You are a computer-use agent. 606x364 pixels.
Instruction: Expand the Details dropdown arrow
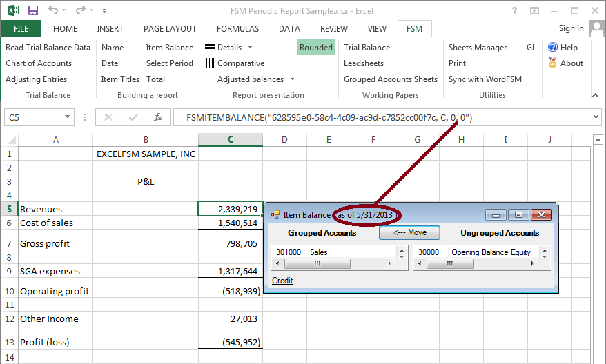pyautogui.click(x=250, y=48)
